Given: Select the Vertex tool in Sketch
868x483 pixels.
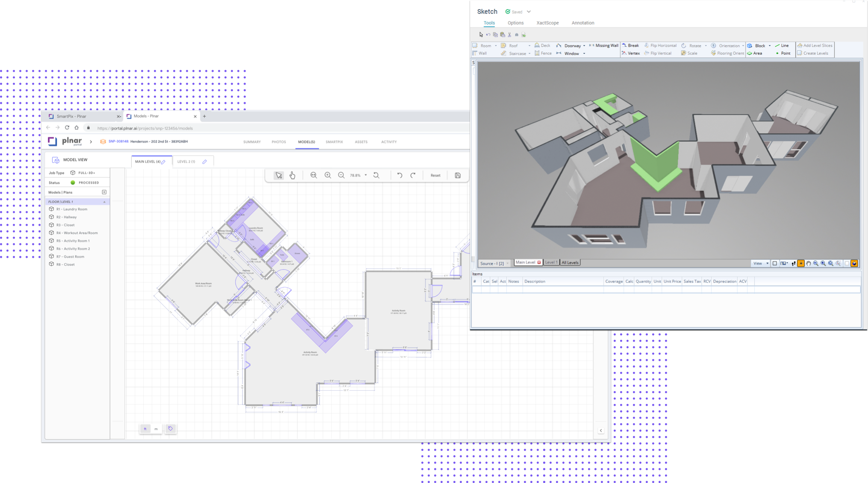Looking at the screenshot, I should pyautogui.click(x=631, y=53).
